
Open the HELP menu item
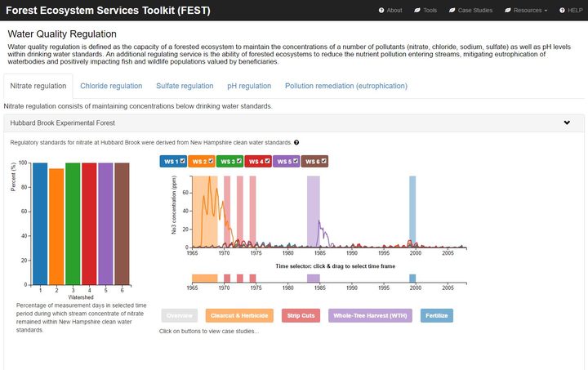pyautogui.click(x=571, y=11)
